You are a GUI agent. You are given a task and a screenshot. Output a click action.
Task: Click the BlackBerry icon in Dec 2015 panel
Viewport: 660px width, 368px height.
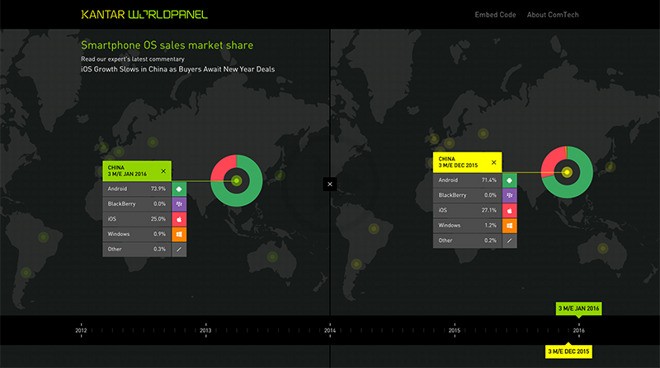pyautogui.click(x=509, y=195)
